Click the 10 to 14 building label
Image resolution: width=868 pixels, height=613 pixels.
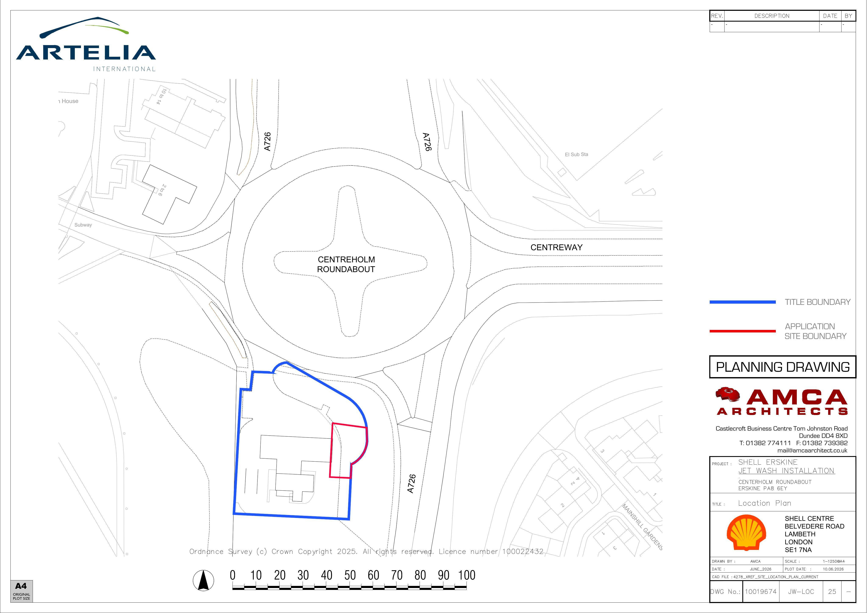162,96
